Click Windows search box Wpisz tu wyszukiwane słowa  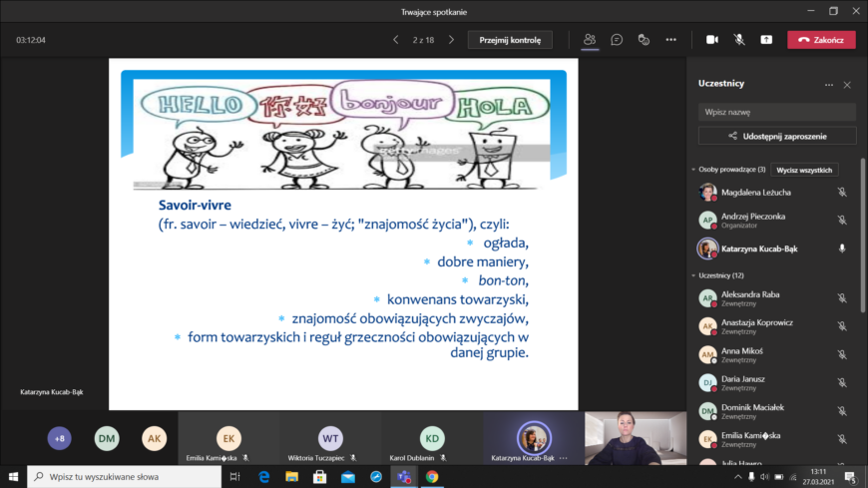click(x=124, y=476)
